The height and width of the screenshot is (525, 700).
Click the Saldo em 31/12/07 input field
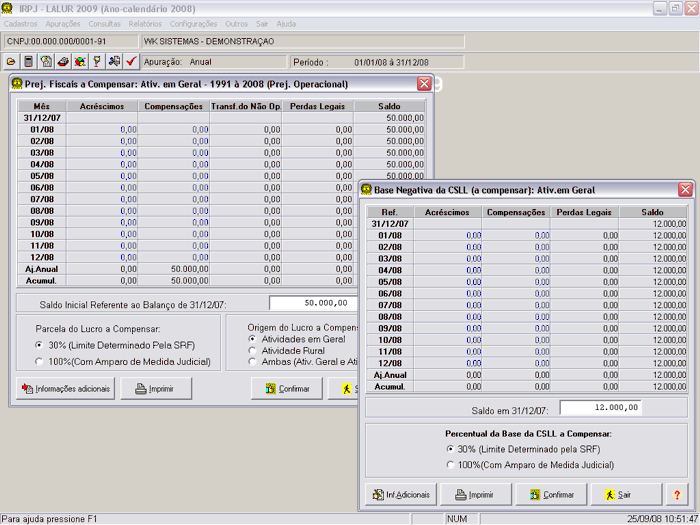click(x=600, y=408)
